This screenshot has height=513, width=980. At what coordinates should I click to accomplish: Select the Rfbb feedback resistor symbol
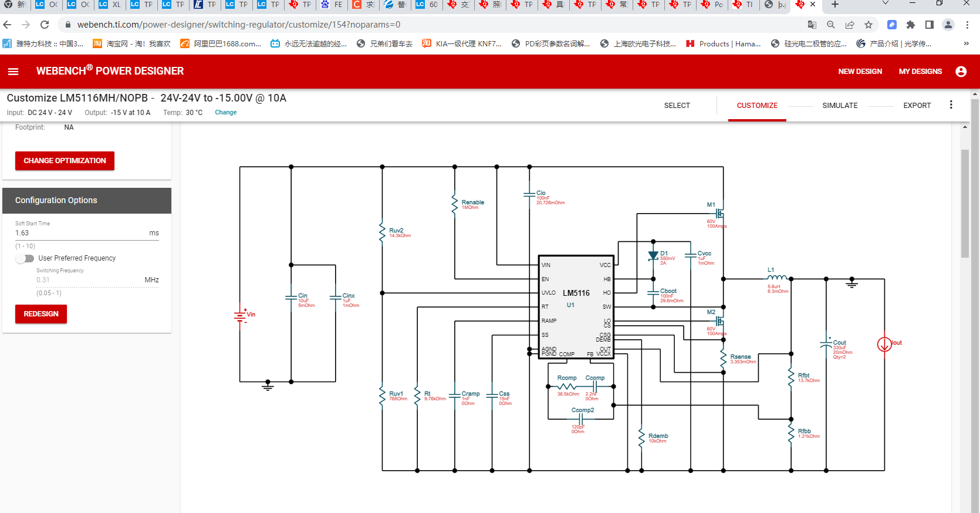click(x=791, y=433)
